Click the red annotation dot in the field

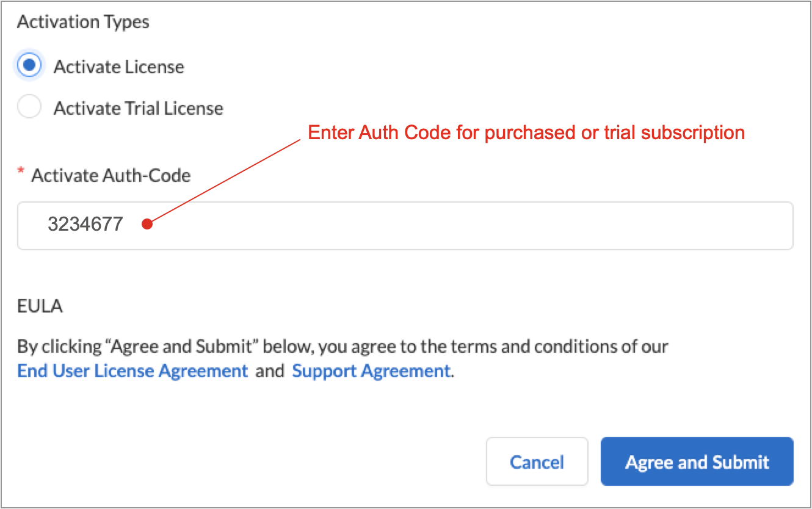click(147, 225)
